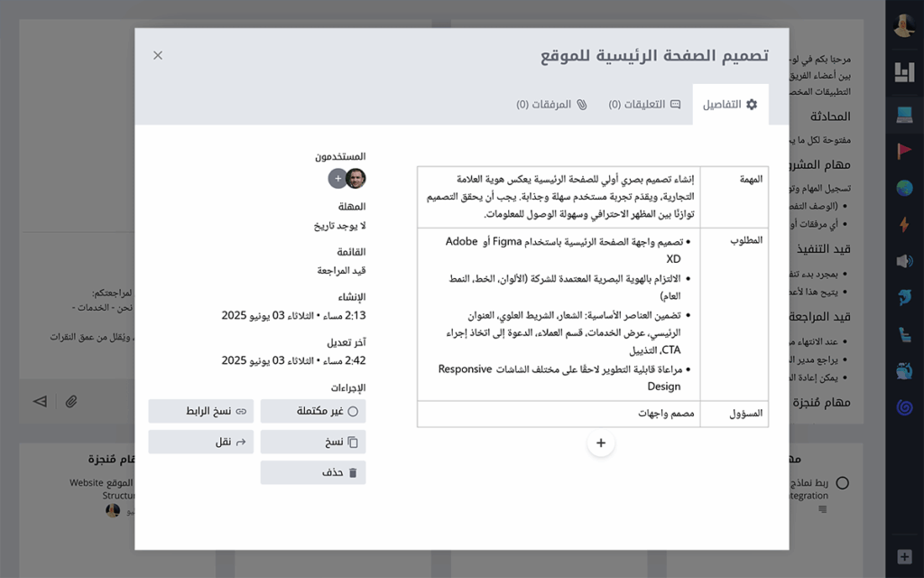This screenshot has height=578, width=924.
Task: Open the التفاصيل tab
Action: click(730, 105)
